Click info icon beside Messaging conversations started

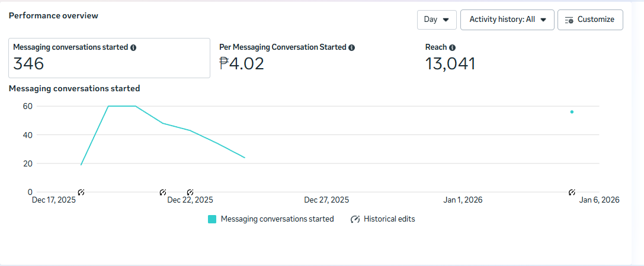133,47
